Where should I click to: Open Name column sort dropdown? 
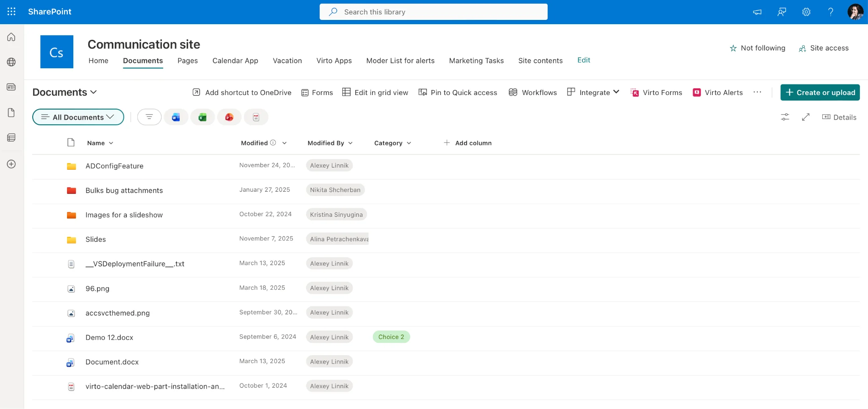(x=111, y=143)
